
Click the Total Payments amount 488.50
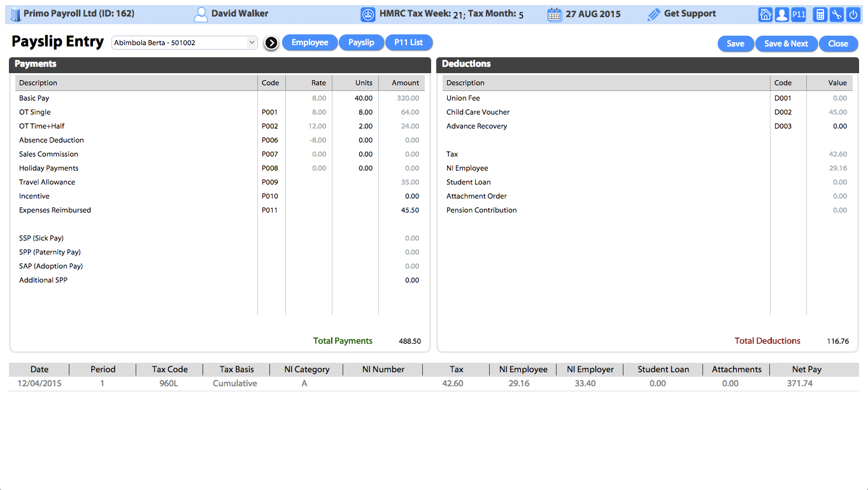pyautogui.click(x=409, y=341)
